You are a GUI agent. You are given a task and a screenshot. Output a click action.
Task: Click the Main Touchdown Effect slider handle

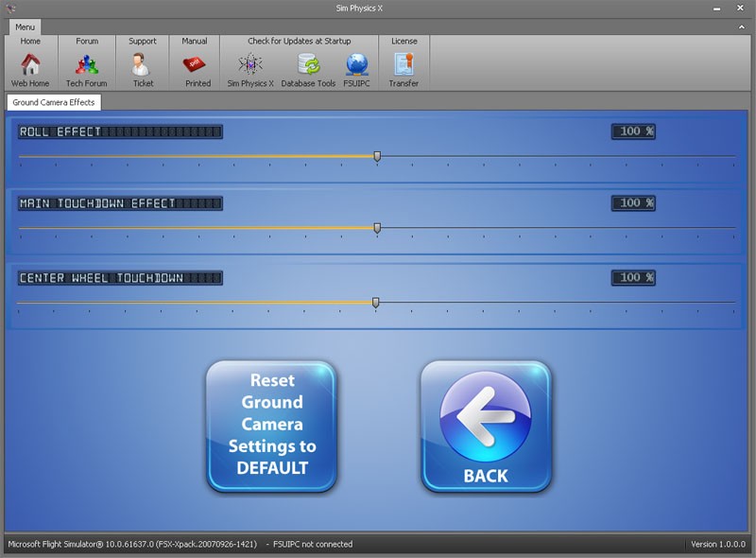tap(377, 228)
